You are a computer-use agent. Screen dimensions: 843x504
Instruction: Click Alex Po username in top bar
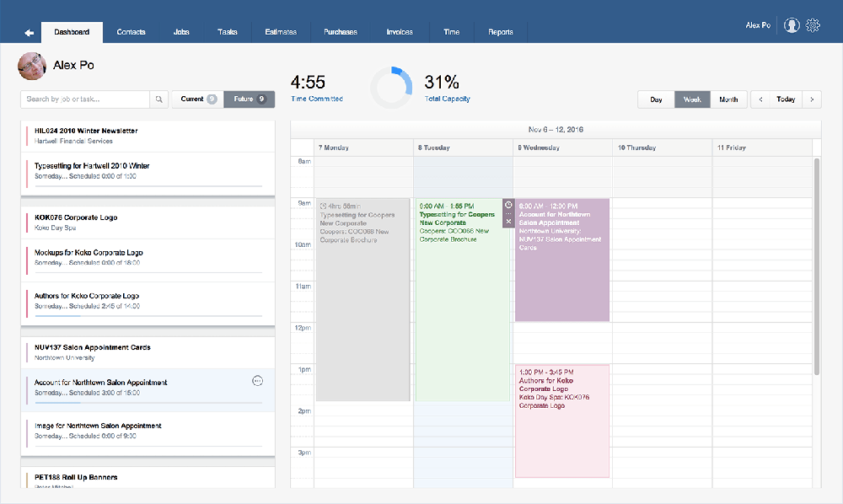coord(758,25)
